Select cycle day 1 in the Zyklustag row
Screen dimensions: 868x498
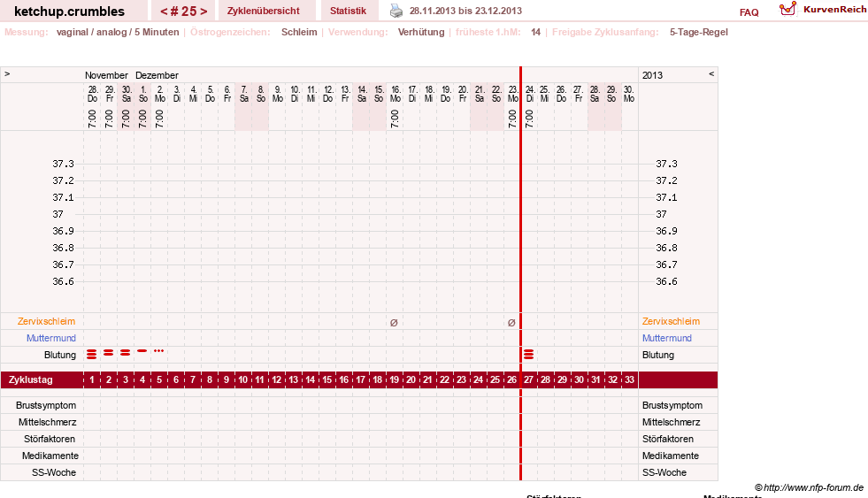pos(92,379)
